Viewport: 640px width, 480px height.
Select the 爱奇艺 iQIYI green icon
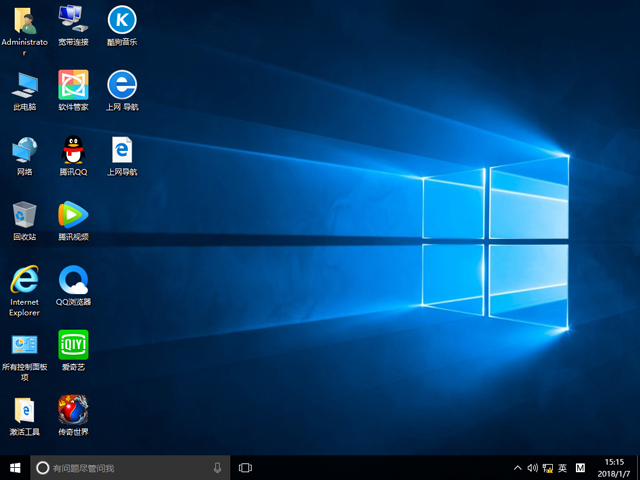73,344
